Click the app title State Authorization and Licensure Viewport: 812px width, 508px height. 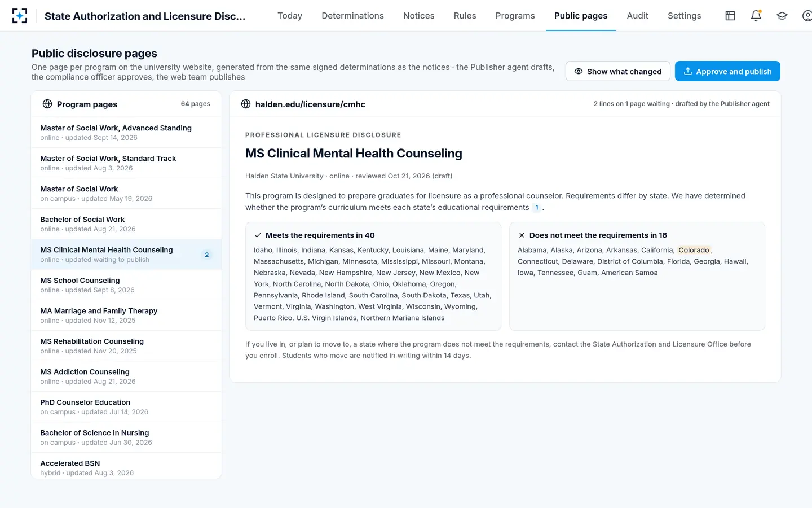pyautogui.click(x=145, y=16)
